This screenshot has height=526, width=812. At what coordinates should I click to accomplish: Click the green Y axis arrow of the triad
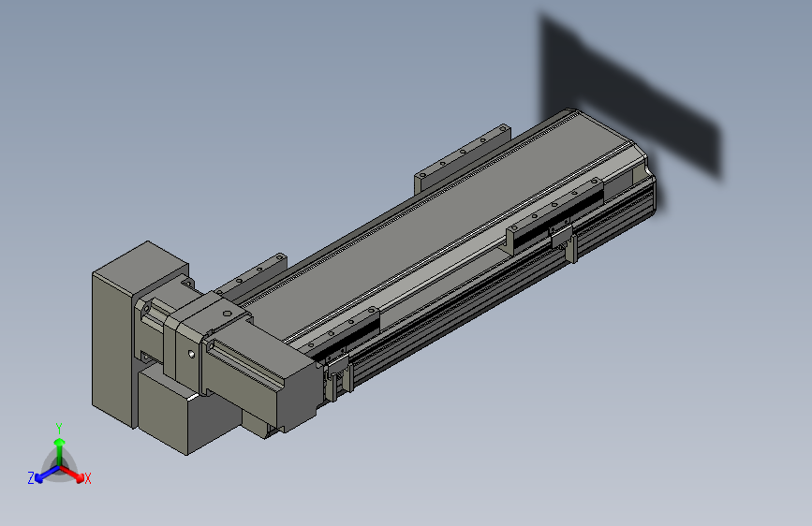[x=60, y=453]
